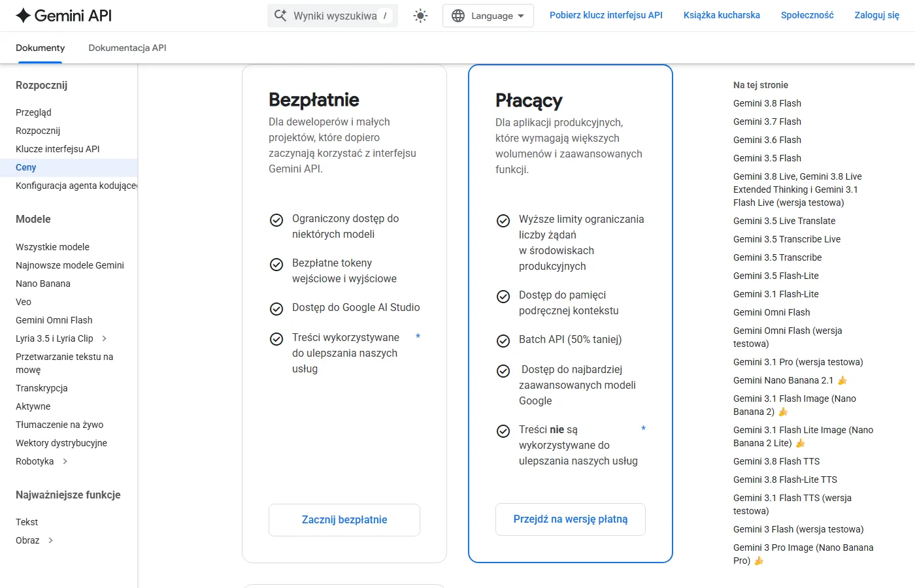Open 'Pobierz klucz interfejsu API' link
The width and height of the screenshot is (915, 588).
[606, 15]
